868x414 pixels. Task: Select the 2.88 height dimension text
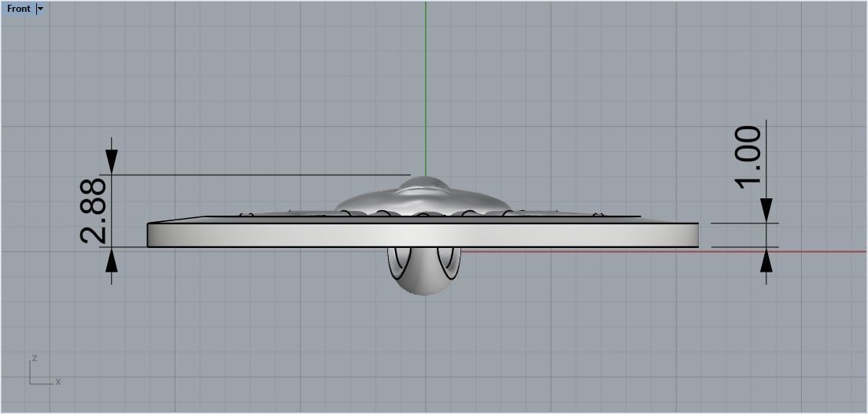(x=94, y=210)
